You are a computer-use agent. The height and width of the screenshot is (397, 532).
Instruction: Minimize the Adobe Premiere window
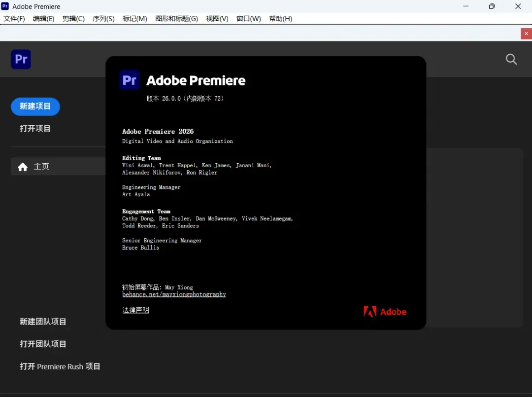466,6
